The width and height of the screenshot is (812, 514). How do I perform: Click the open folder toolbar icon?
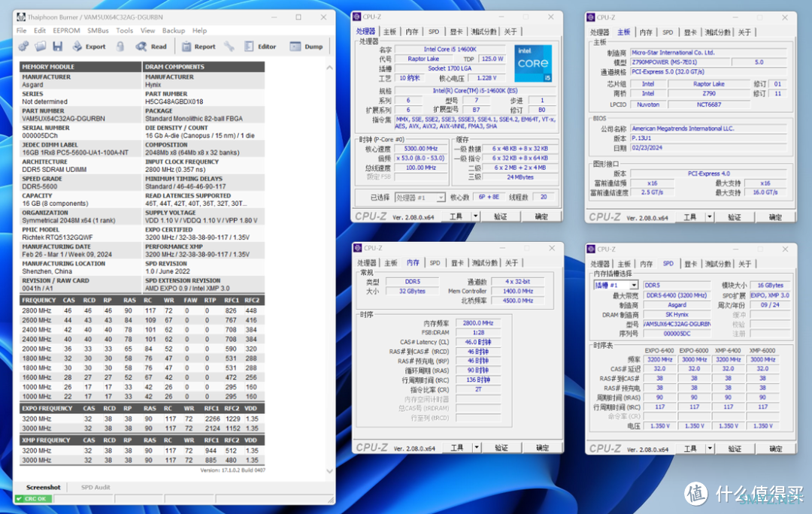tap(41, 47)
